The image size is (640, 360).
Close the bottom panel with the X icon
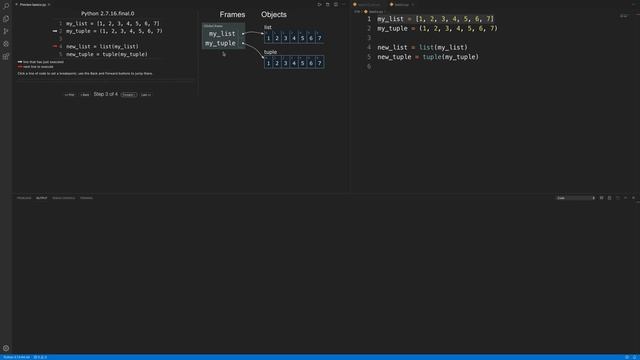click(633, 198)
